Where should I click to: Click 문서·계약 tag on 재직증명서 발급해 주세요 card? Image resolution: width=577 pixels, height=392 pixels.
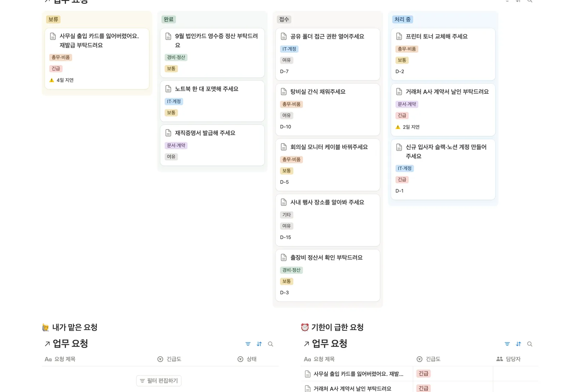[176, 146]
